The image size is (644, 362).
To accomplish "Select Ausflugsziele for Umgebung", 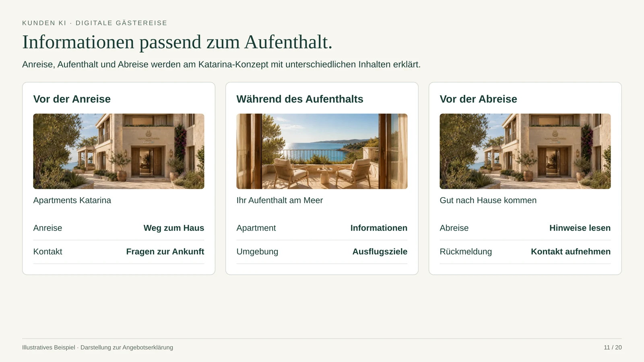I will tap(380, 252).
